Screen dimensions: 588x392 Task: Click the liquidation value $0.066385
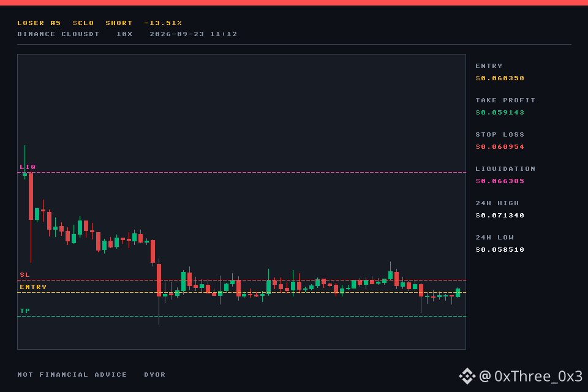point(500,181)
